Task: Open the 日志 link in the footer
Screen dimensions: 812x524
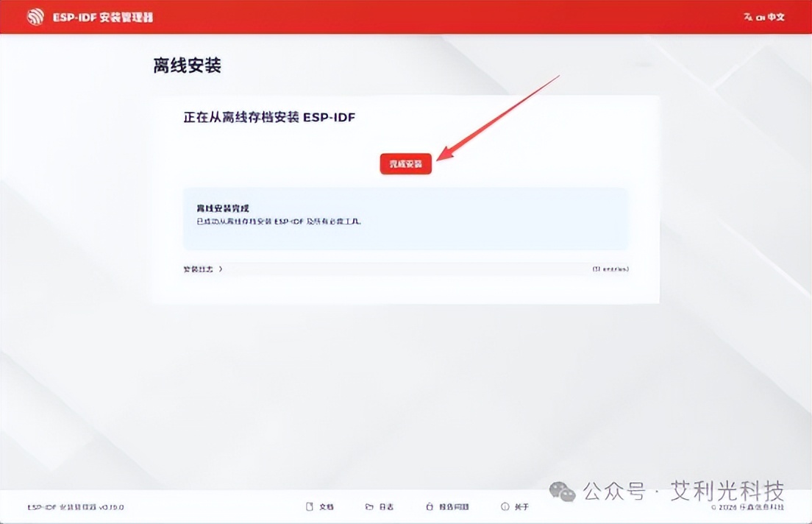Action: point(379,506)
